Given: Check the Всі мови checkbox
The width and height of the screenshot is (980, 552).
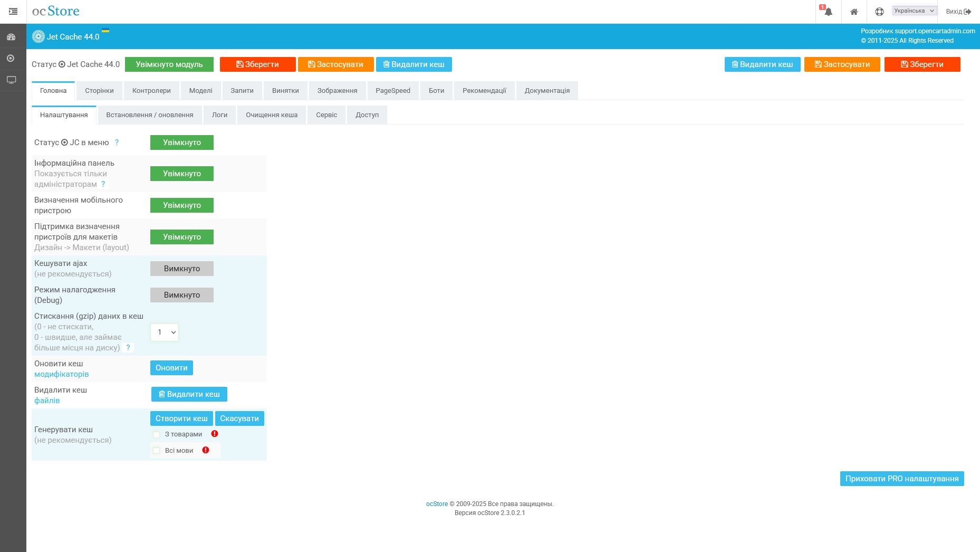Looking at the screenshot, I should (x=156, y=451).
